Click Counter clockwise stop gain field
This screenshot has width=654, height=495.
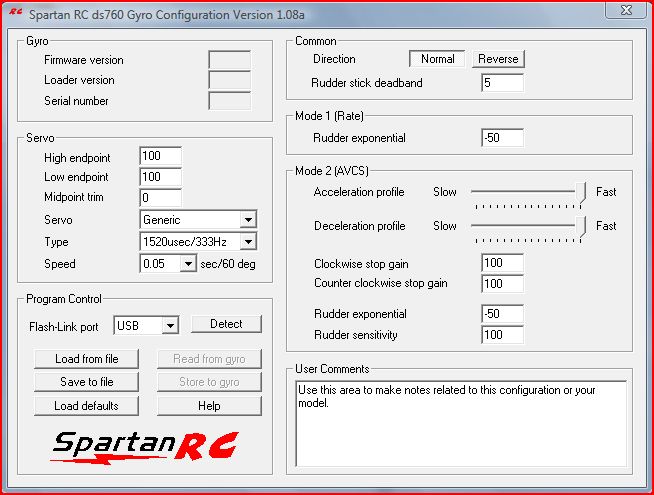(x=502, y=284)
